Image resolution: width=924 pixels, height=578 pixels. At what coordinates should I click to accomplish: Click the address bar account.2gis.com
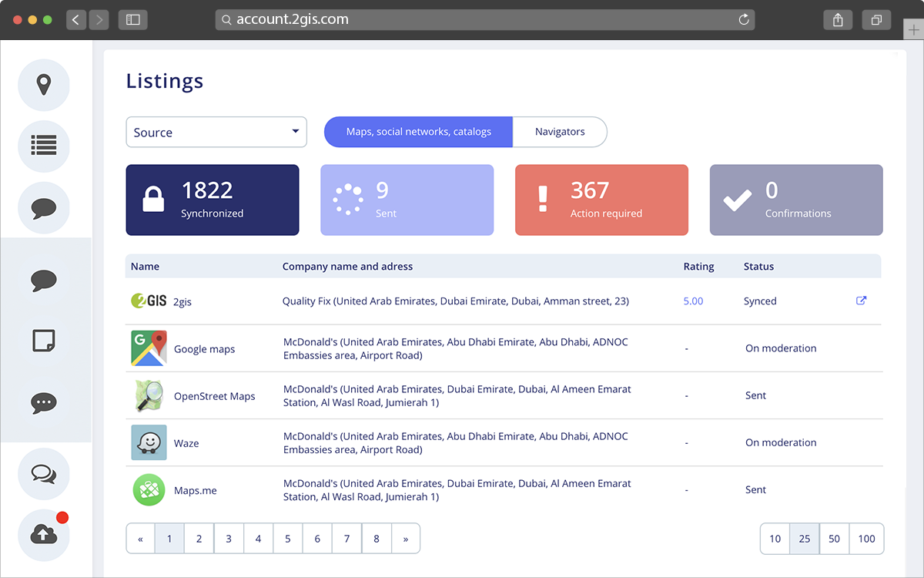[485, 20]
